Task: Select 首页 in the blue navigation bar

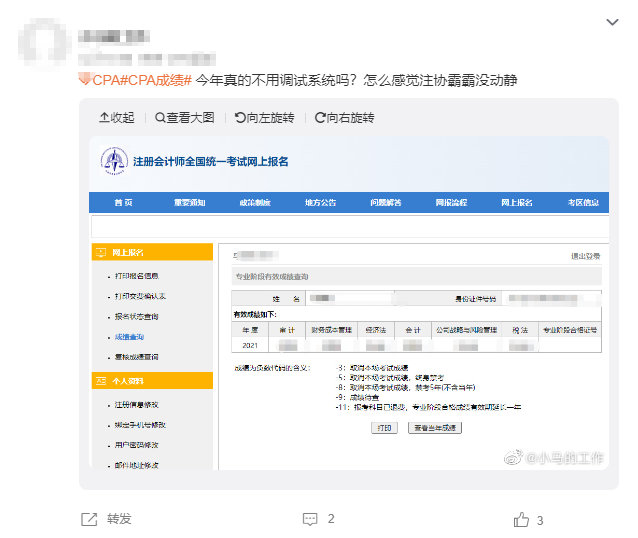Action: coord(123,202)
